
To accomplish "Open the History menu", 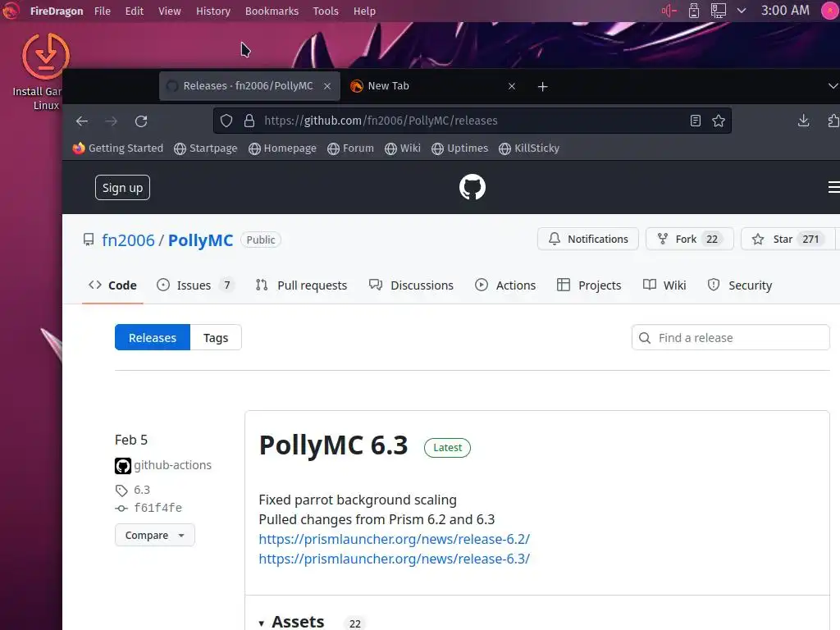I will 213,11.
